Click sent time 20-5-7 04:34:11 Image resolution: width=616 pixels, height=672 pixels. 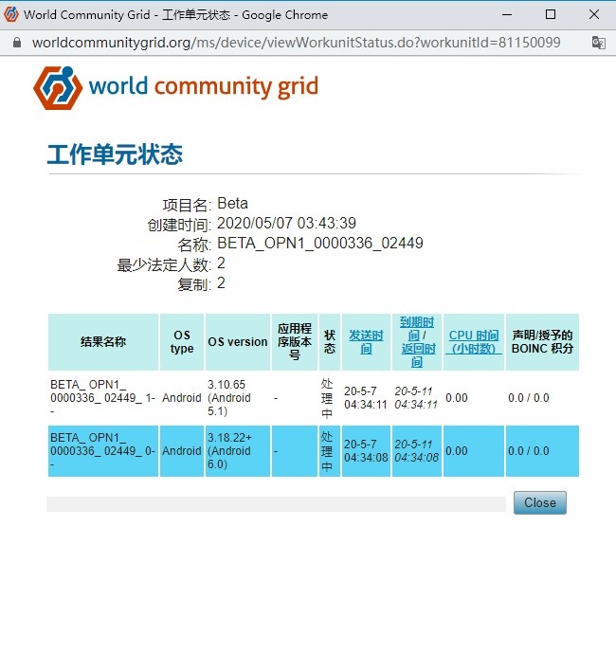click(x=365, y=398)
